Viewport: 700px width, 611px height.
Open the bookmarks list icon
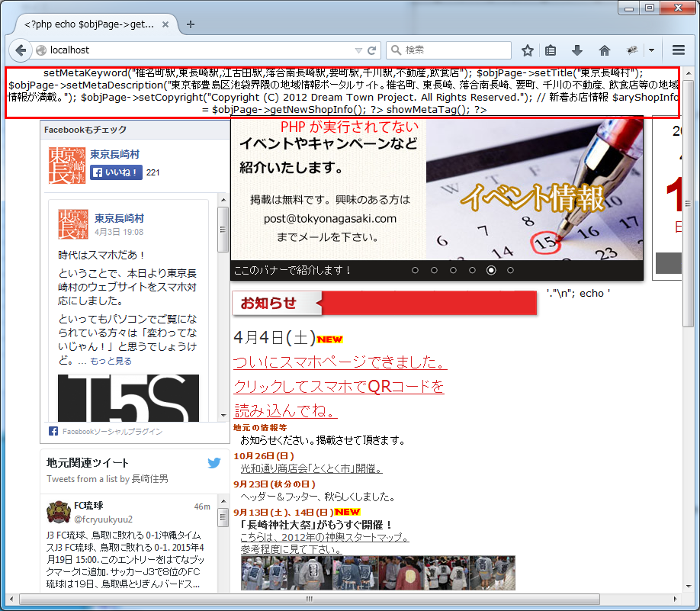[551, 50]
